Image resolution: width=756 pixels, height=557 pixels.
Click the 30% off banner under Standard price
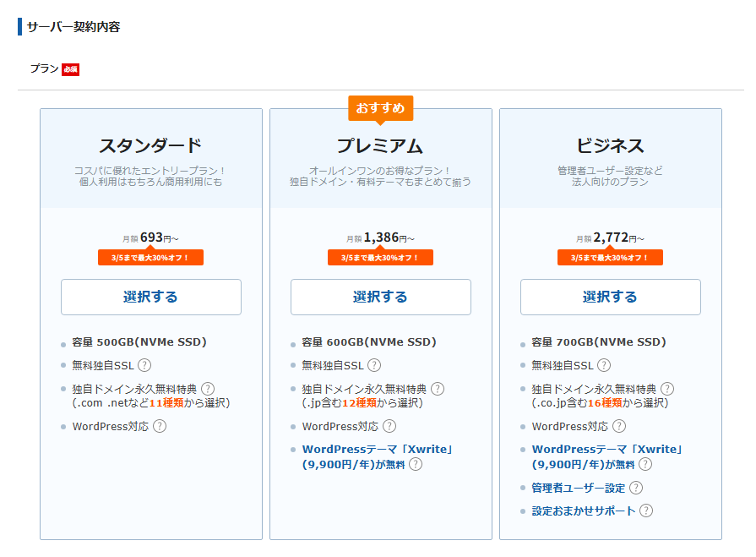point(151,258)
